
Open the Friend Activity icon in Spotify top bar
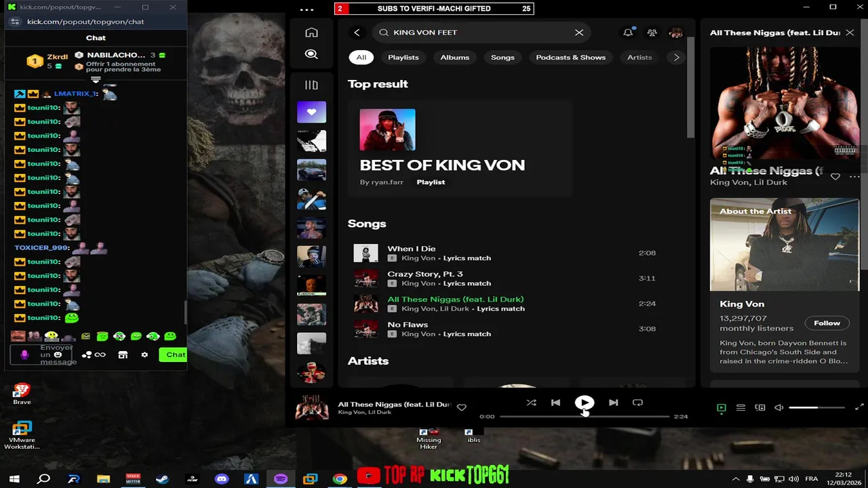[x=652, y=33]
